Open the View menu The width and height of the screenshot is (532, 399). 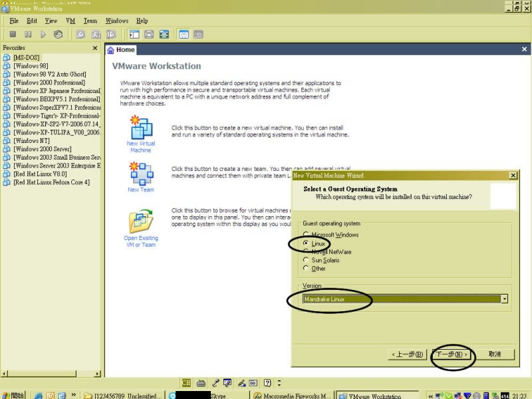coord(51,21)
